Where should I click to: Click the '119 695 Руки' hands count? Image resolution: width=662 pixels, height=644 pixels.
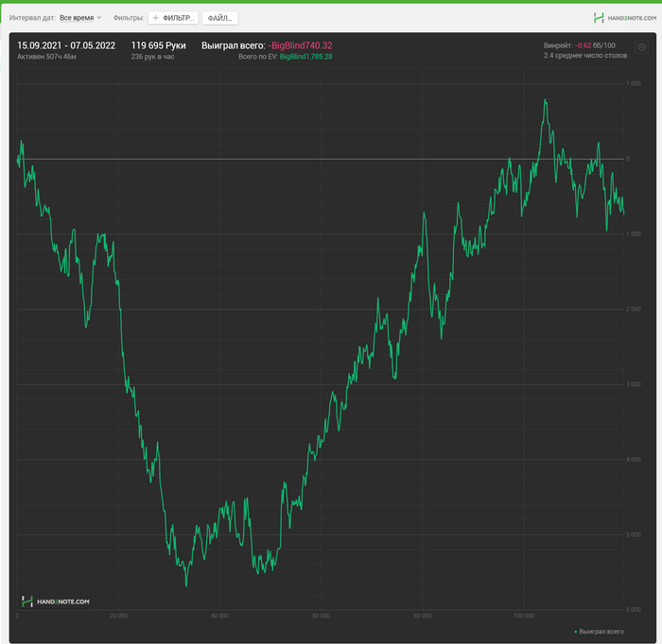pyautogui.click(x=158, y=45)
